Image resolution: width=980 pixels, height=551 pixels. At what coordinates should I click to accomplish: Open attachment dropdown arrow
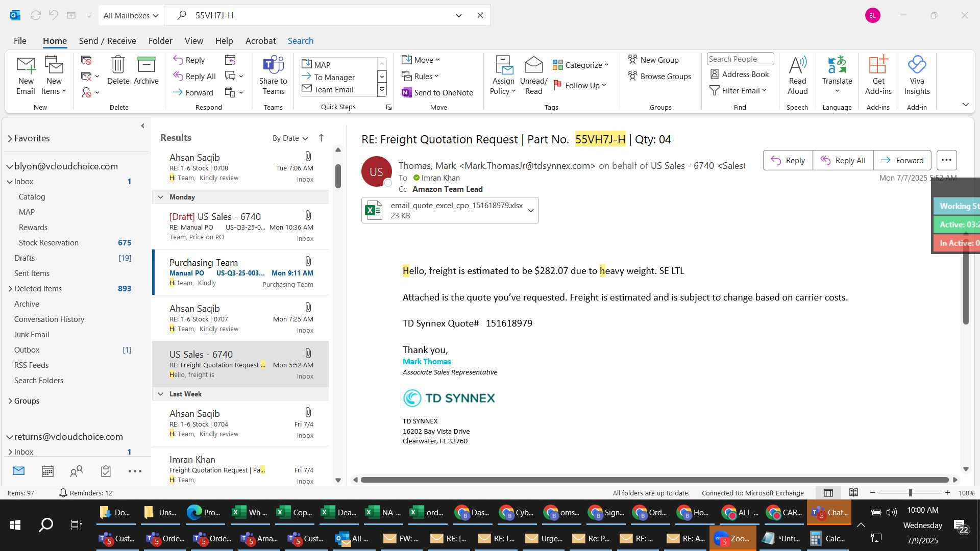pyautogui.click(x=531, y=210)
